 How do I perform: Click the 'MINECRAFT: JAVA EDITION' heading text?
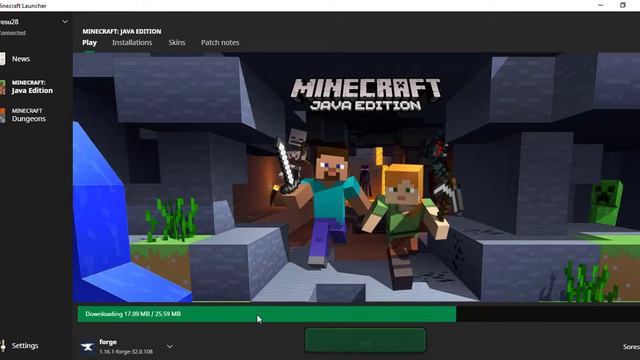coord(122,31)
